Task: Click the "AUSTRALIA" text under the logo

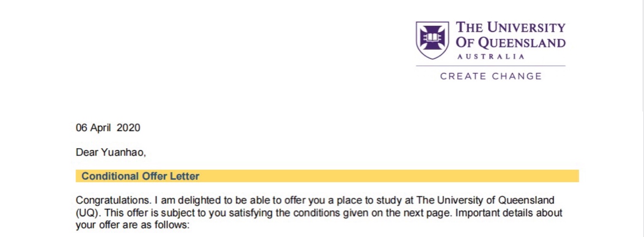Action: click(491, 57)
